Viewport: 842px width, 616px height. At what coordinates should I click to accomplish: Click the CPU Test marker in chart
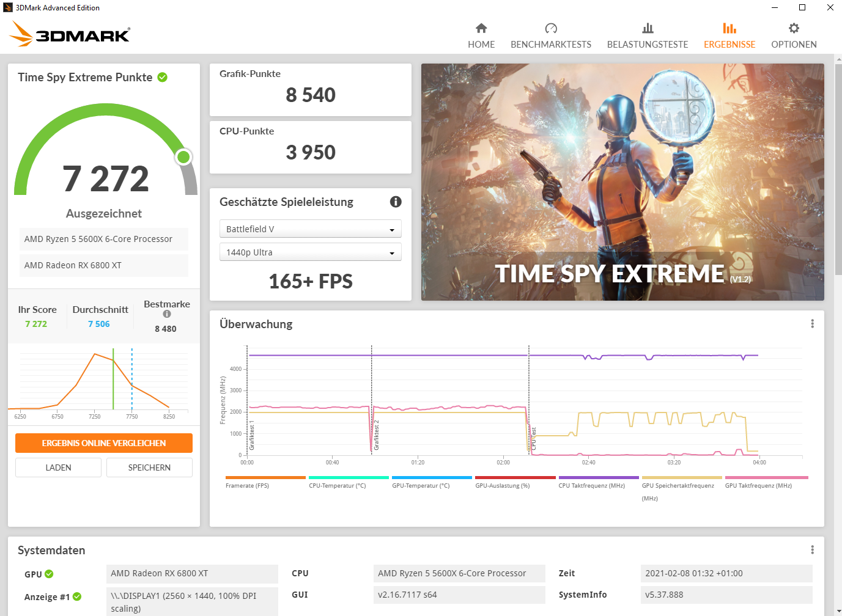[x=533, y=438]
